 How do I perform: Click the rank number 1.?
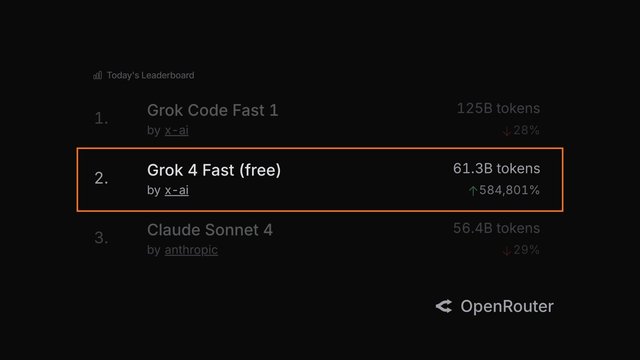point(101,119)
